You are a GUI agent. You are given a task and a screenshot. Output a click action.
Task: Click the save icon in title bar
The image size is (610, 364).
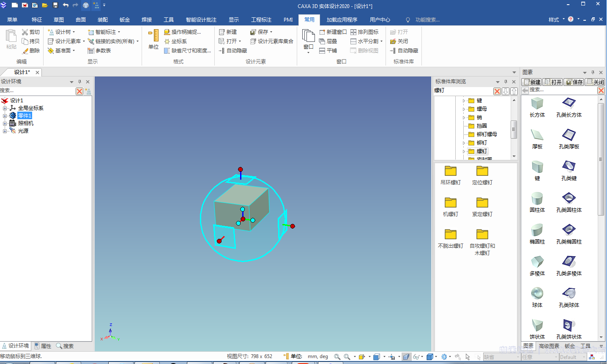(55, 5)
